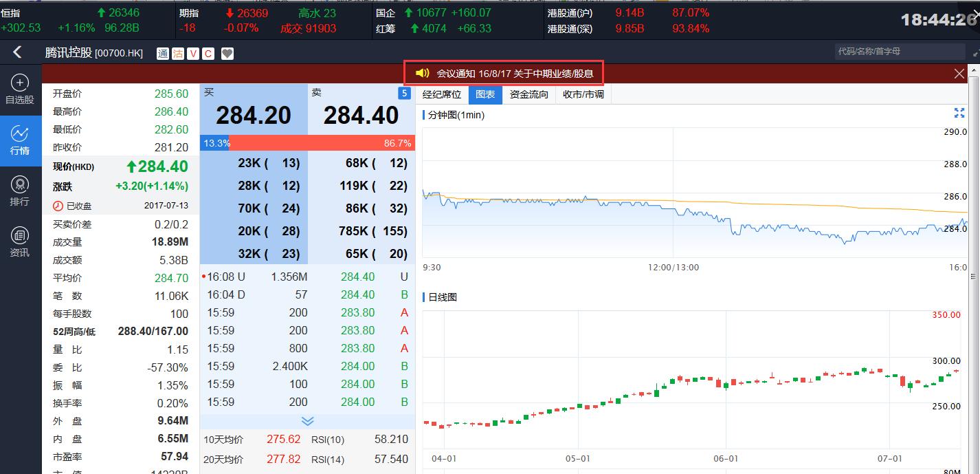
Task: Switch to the 经纪席位 tab
Action: coord(442,94)
